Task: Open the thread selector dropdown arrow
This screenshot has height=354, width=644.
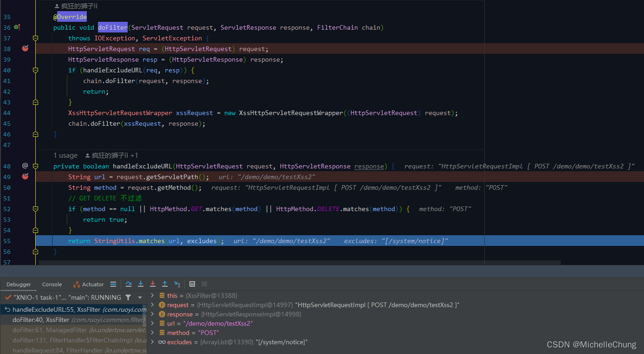Action: (x=140, y=297)
